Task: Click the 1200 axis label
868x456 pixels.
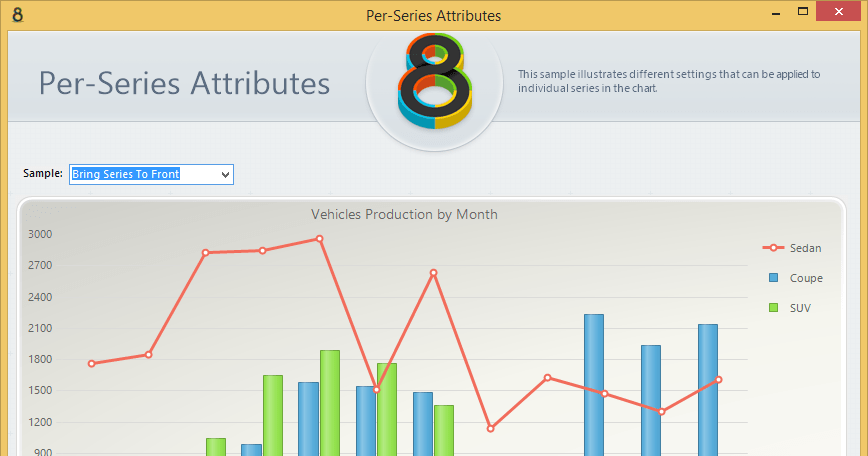Action: point(40,422)
